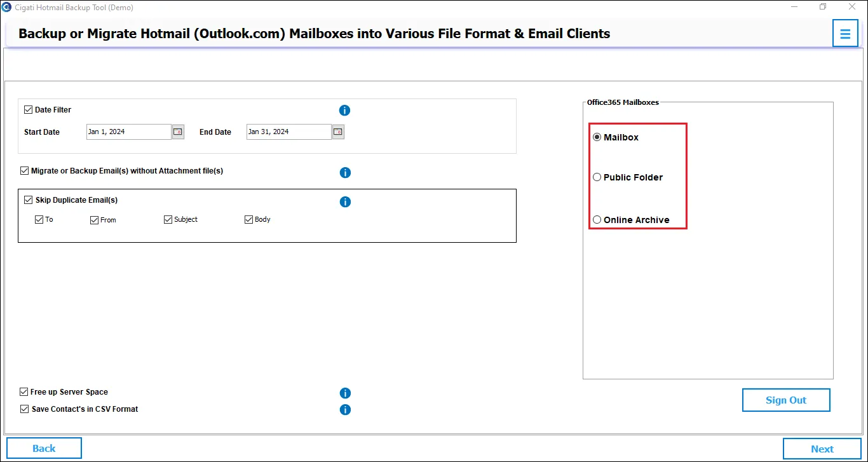Viewport: 868px width, 462px height.
Task: Go to the Next step
Action: [822, 449]
